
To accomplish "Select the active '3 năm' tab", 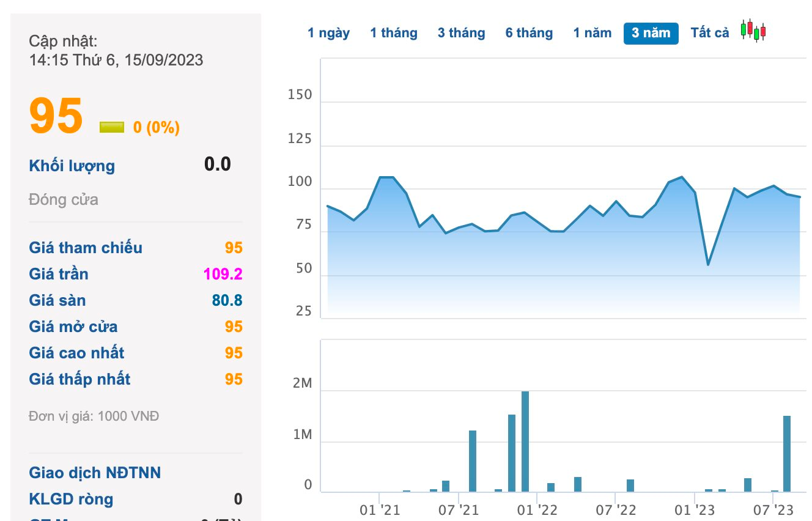I will point(651,33).
